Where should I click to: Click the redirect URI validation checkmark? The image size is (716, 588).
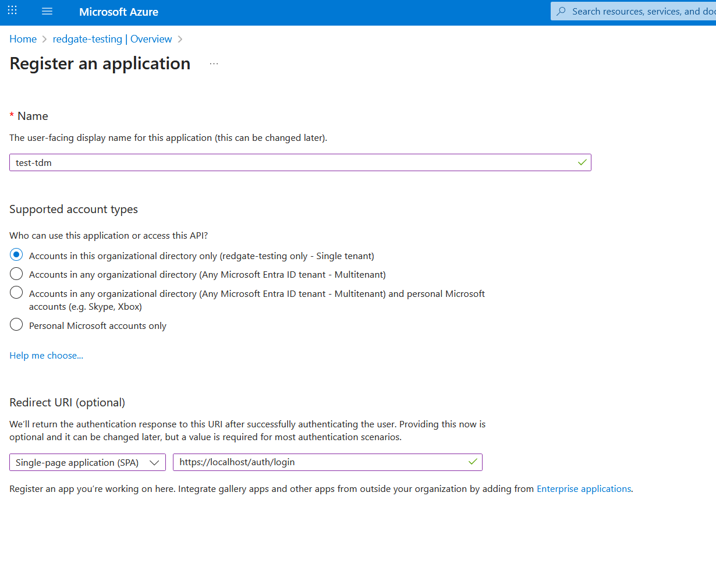473,462
